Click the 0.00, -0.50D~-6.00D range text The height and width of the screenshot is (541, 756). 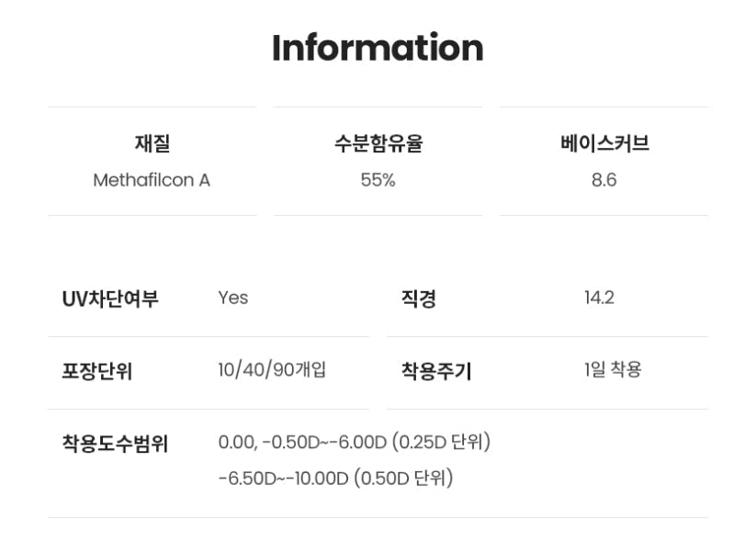[x=302, y=443]
